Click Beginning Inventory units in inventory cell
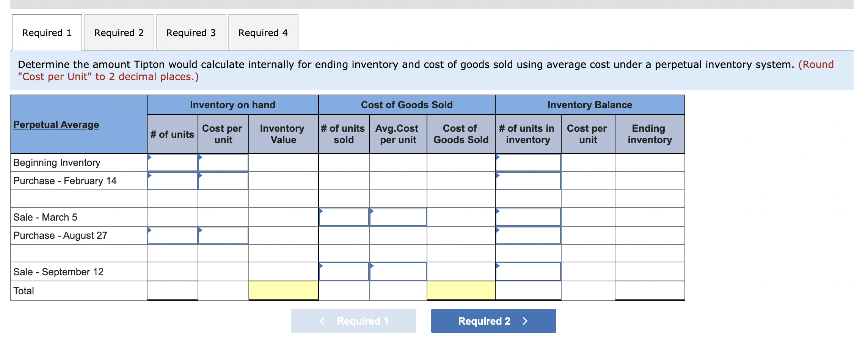The image size is (868, 344). click(528, 163)
